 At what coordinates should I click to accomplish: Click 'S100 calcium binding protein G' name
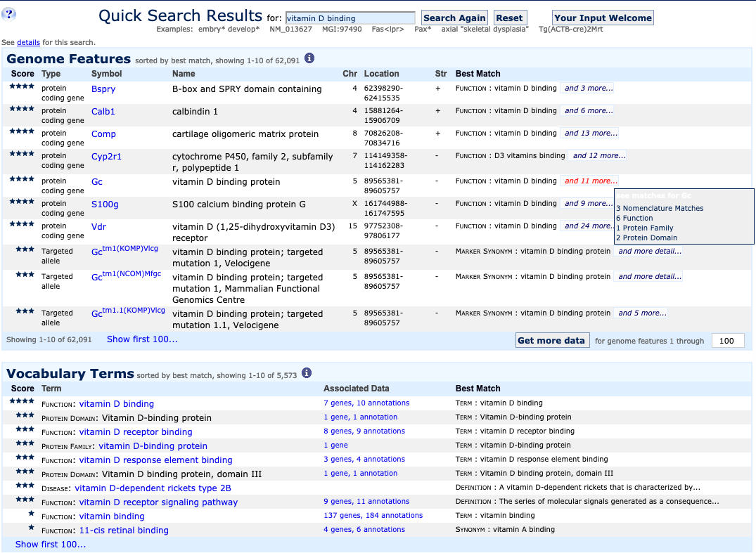239,204
